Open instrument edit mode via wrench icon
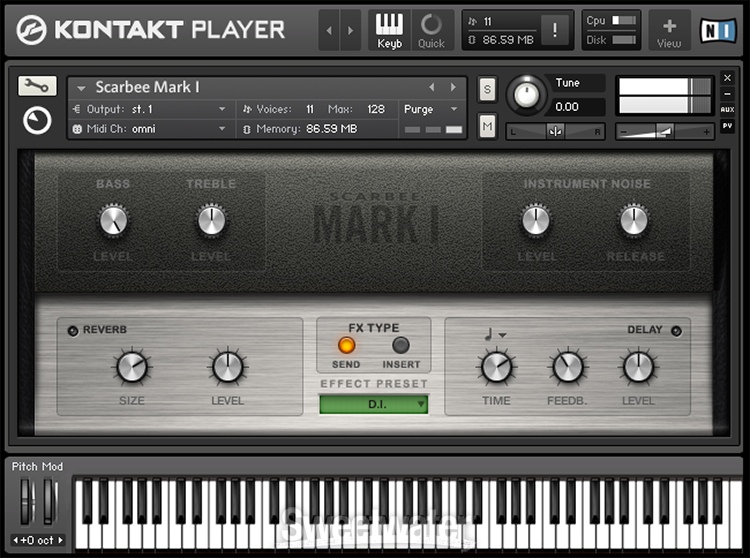Viewport: 750px width, 558px height. coord(37,86)
